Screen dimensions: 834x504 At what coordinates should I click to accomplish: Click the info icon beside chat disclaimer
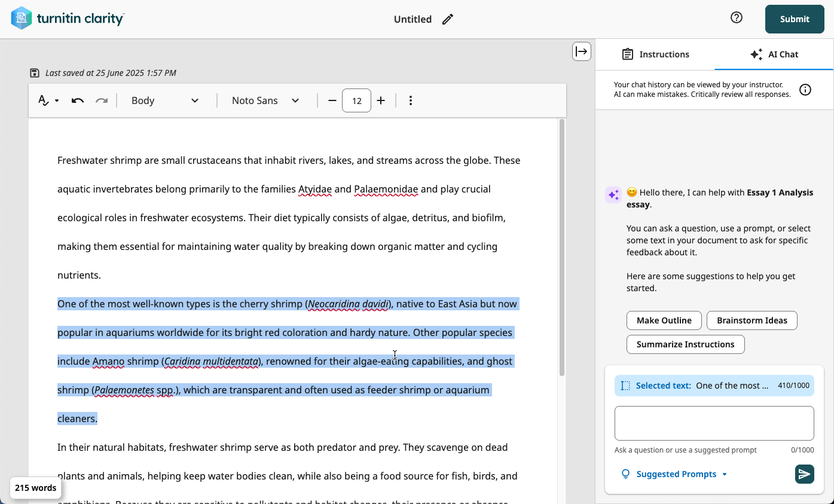click(805, 90)
